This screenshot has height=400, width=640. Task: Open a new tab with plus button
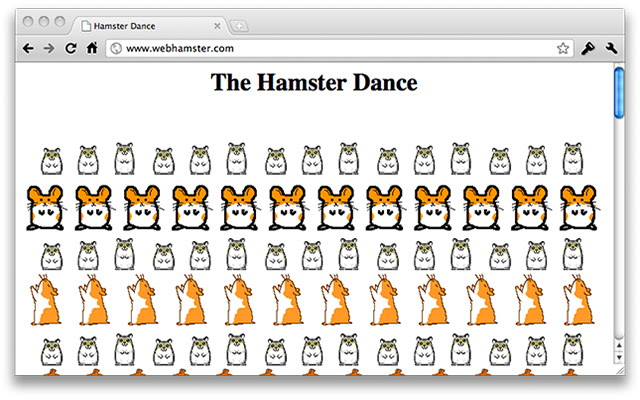click(239, 27)
